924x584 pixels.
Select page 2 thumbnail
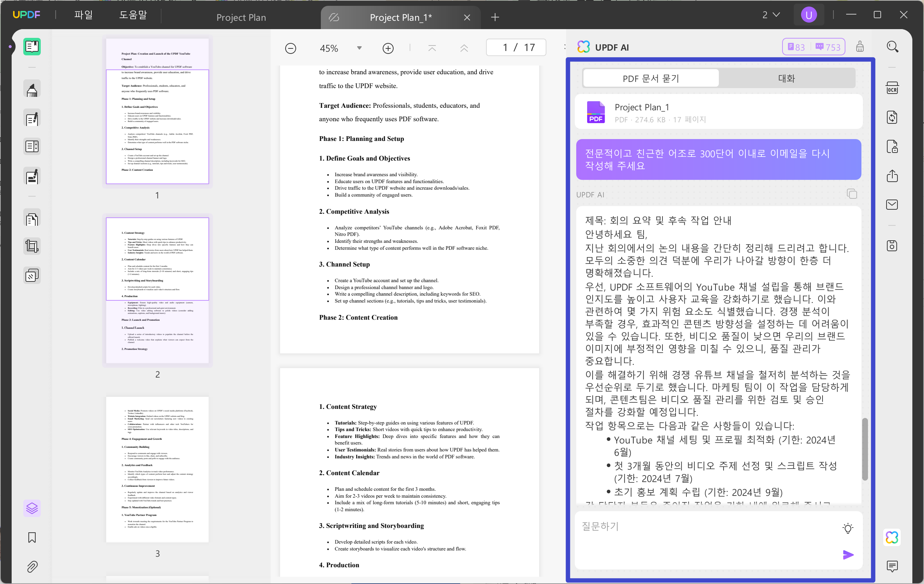(157, 290)
